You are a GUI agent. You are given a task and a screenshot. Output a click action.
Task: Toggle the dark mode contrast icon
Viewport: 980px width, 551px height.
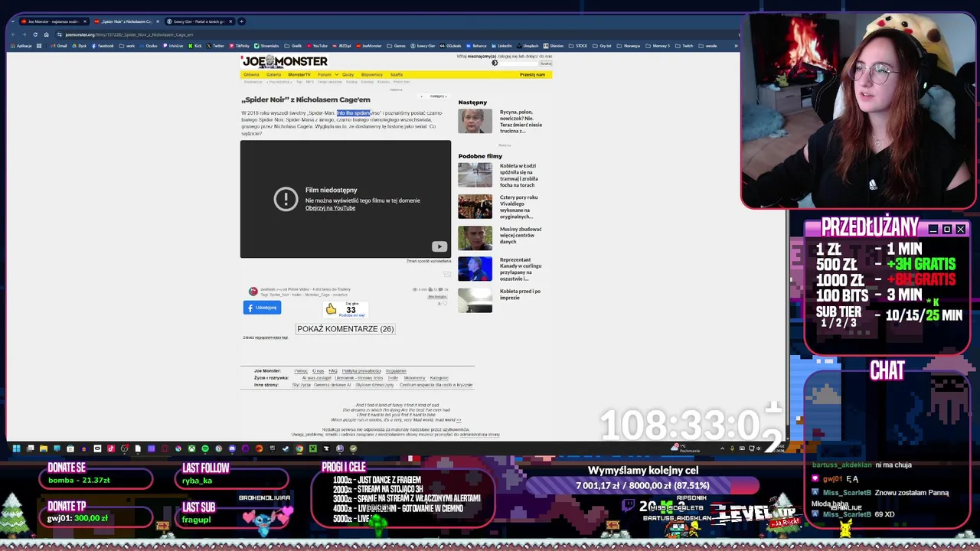click(495, 63)
